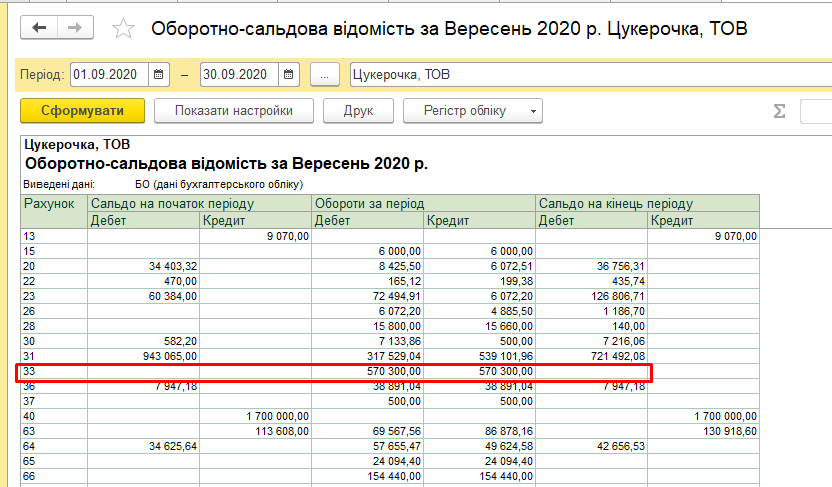Expand the dropdown arrow beside Регістр обліку

534,111
